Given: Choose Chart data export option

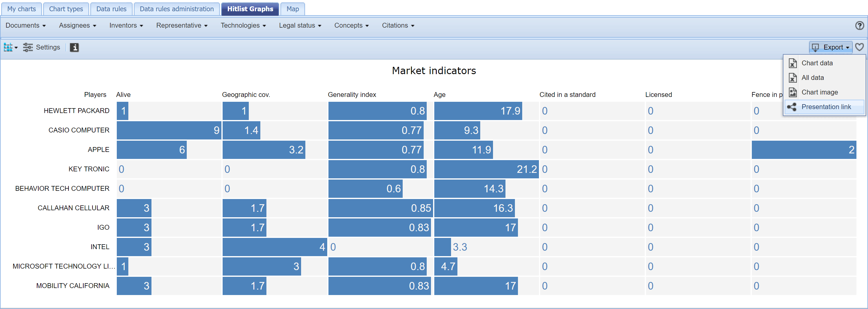Looking at the screenshot, I should tap(825, 63).
